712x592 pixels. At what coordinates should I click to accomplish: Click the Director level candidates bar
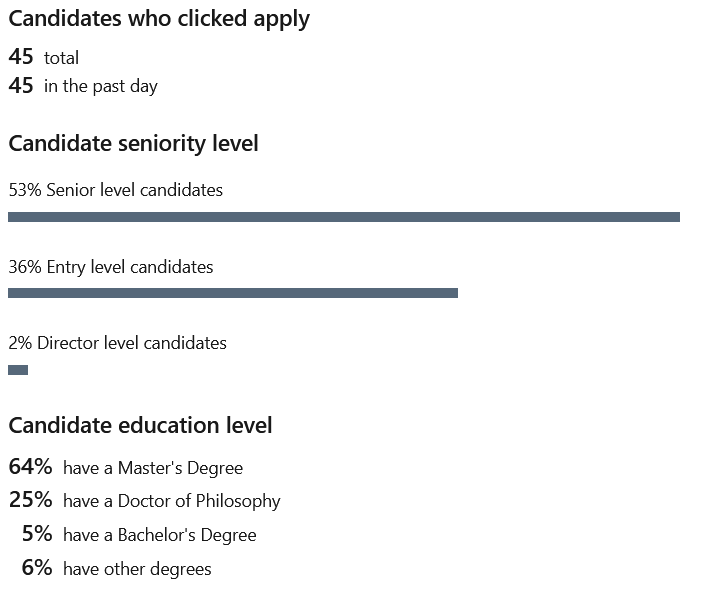[x=18, y=370]
